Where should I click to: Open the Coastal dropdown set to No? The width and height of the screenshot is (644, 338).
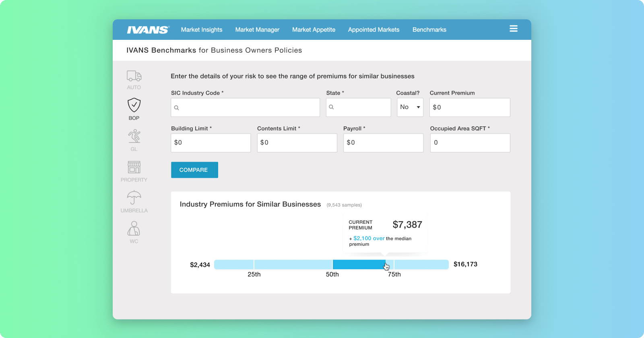tap(410, 107)
